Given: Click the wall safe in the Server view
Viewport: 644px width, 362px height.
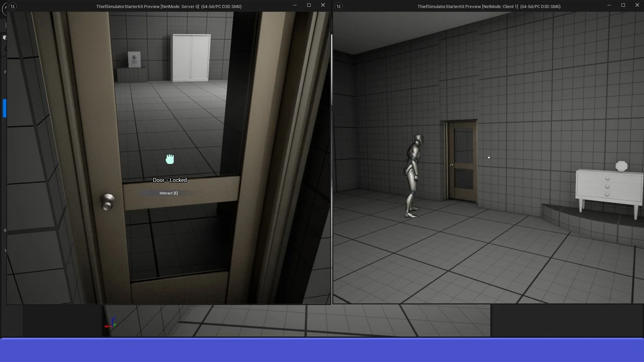Looking at the screenshot, I should pyautogui.click(x=134, y=59).
